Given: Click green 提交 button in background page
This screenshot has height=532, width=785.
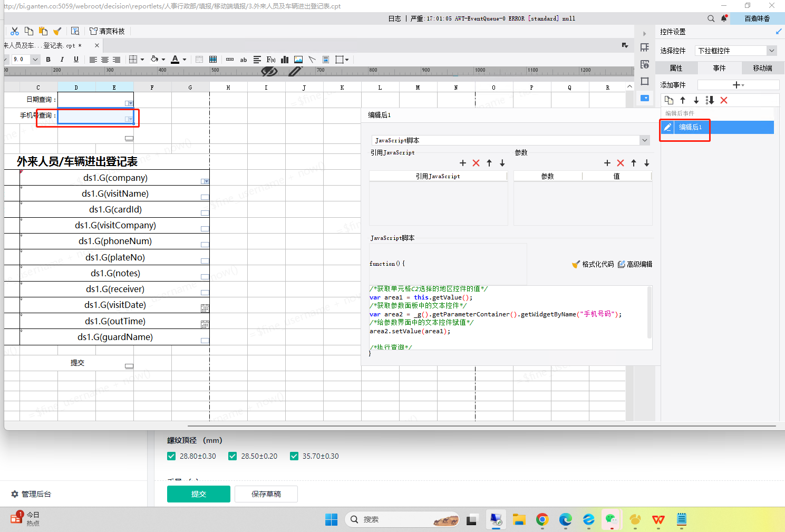Looking at the screenshot, I should coord(199,494).
